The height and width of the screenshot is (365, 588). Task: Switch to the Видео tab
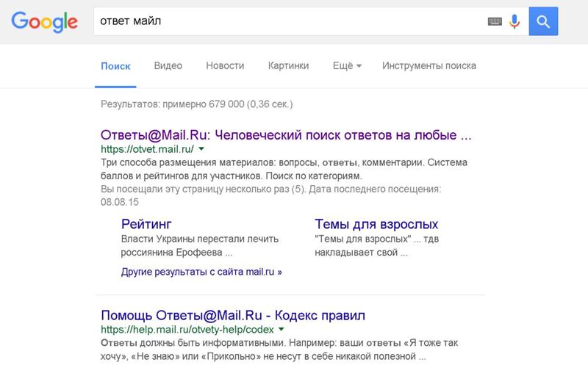168,66
